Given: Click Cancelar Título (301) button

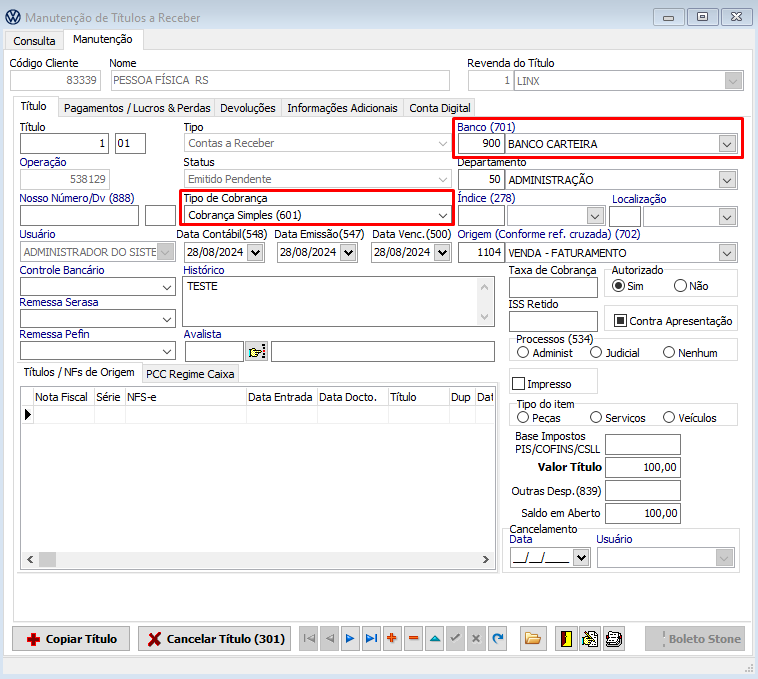Looking at the screenshot, I should (x=214, y=639).
